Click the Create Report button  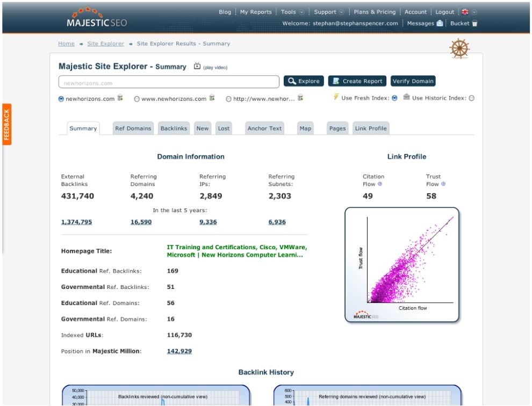[x=357, y=81]
